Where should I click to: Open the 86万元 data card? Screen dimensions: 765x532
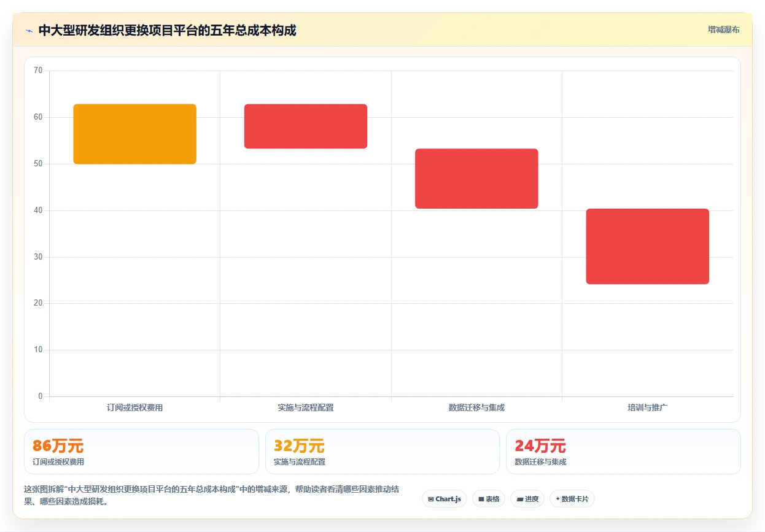click(x=141, y=452)
